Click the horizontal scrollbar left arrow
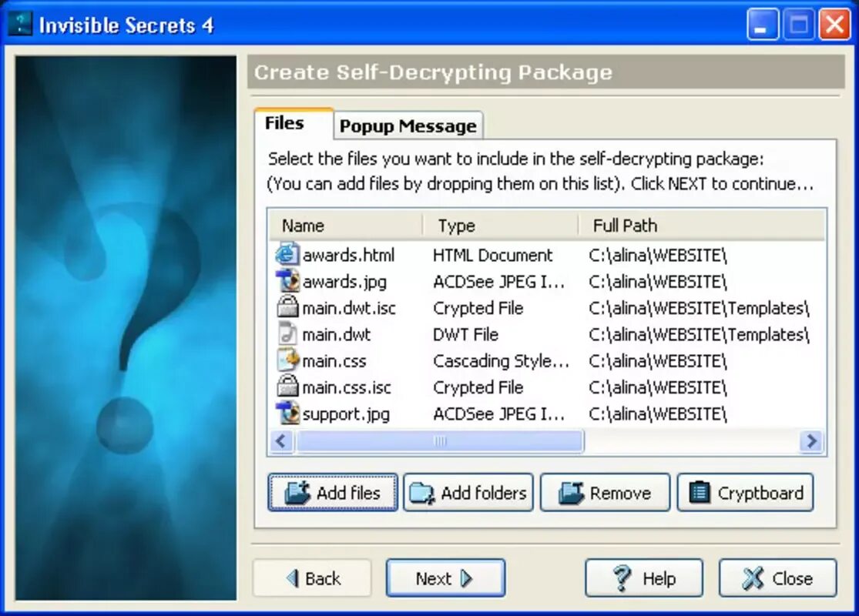This screenshot has height=616, width=859. [x=282, y=440]
